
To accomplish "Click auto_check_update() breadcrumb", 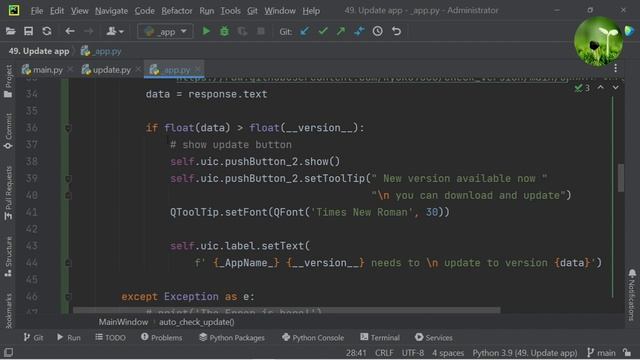I will pos(197,322).
